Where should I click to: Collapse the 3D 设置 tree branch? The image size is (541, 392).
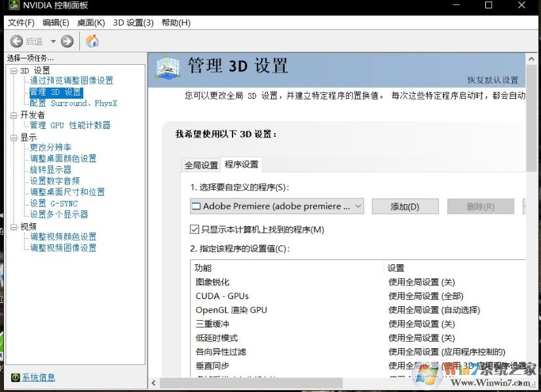[x=13, y=70]
